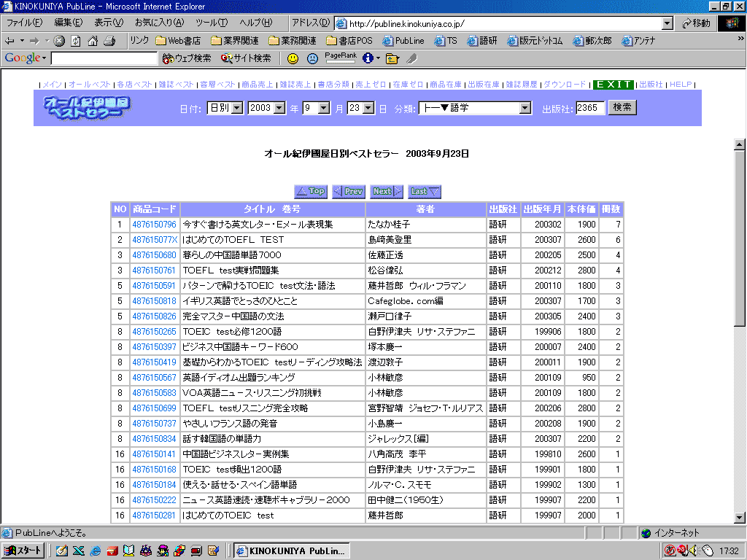Open the 編集(E) menu
The width and height of the screenshot is (747, 560).
pyautogui.click(x=68, y=23)
